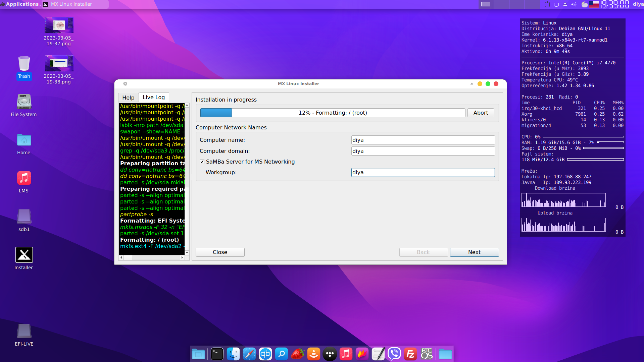Launch LMS music desktop icon
Viewport: 644px width, 362px height.
(24, 182)
